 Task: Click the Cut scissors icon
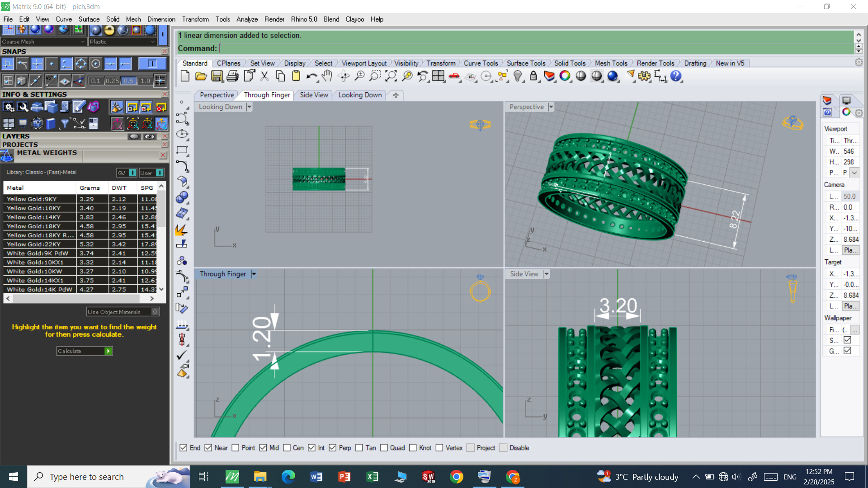click(x=264, y=76)
